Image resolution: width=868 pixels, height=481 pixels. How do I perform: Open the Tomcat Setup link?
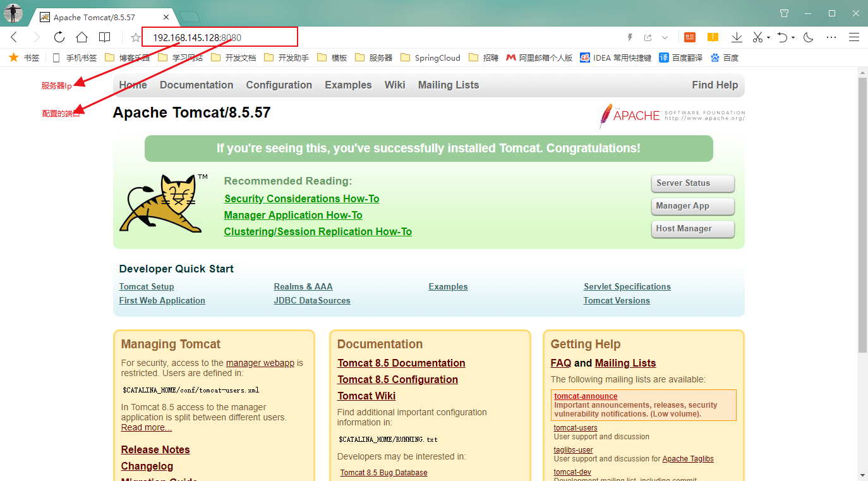147,286
